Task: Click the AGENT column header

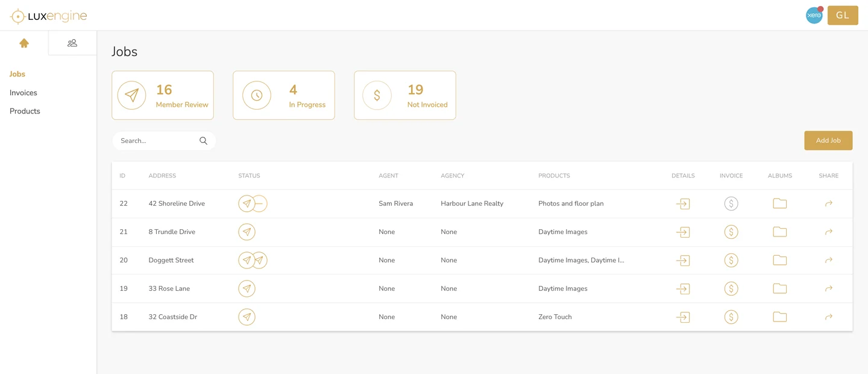Action: click(x=388, y=176)
